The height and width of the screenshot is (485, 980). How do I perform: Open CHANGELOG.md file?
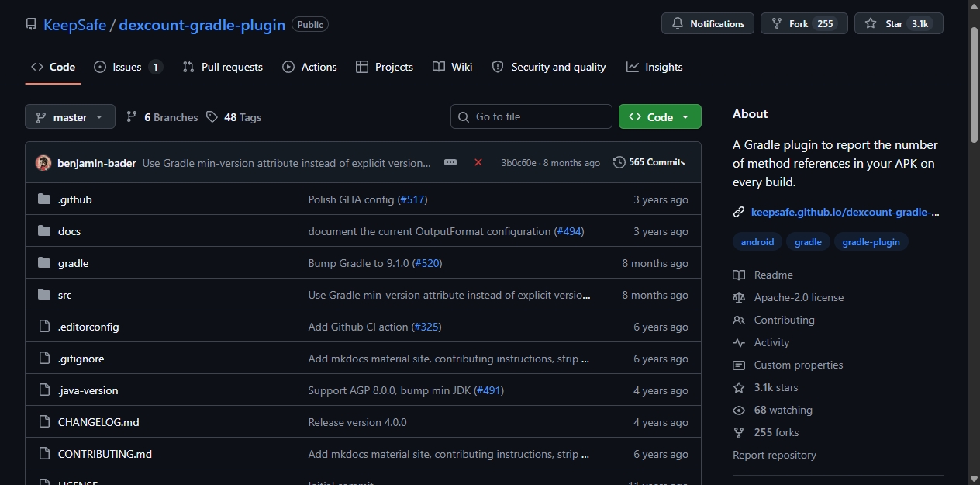click(98, 422)
